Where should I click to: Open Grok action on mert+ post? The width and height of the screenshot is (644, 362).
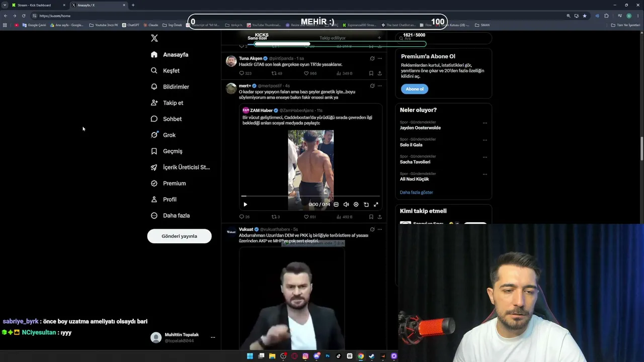(372, 85)
